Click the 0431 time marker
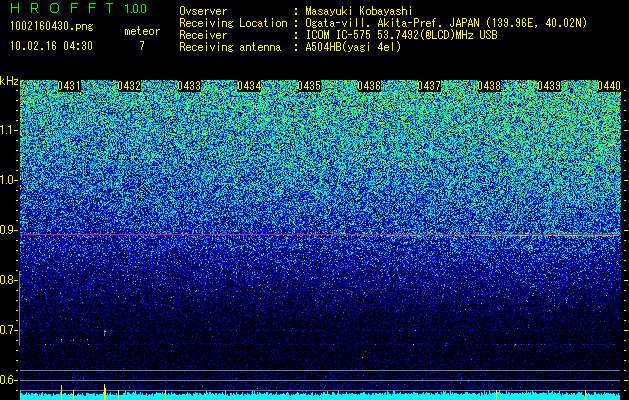The image size is (629, 400). 69,86
